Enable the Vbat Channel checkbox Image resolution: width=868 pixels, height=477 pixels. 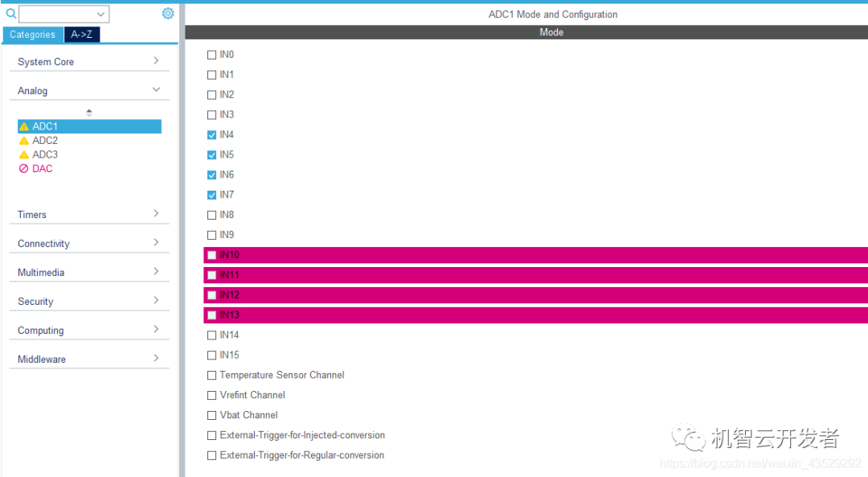point(211,415)
